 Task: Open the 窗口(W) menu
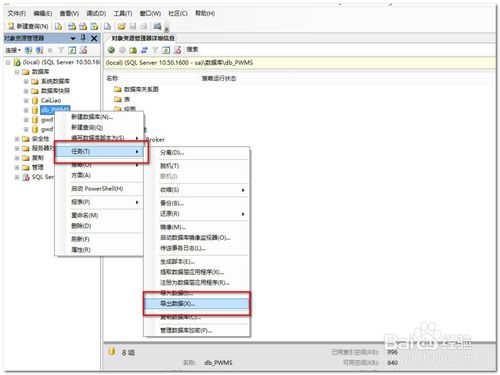(x=150, y=13)
